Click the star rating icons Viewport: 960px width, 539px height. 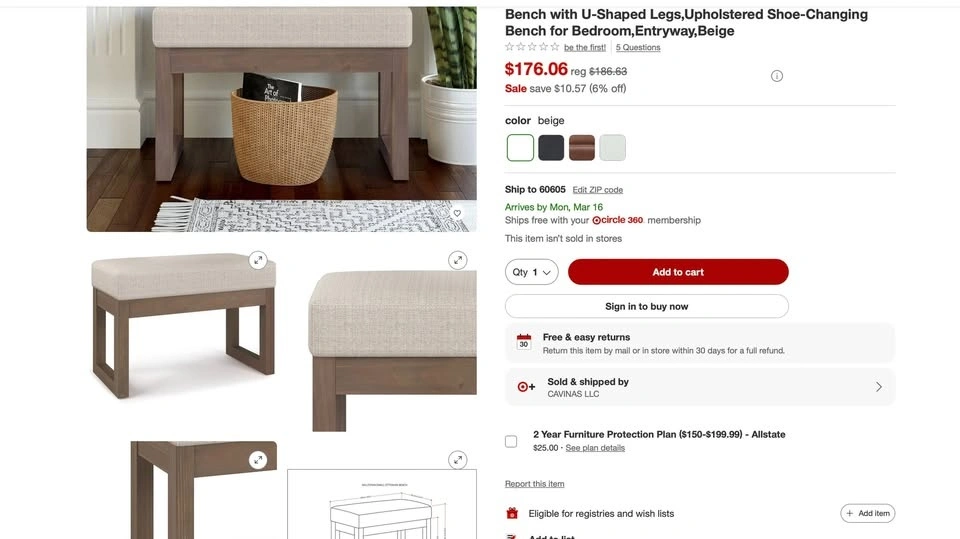pyautogui.click(x=532, y=47)
